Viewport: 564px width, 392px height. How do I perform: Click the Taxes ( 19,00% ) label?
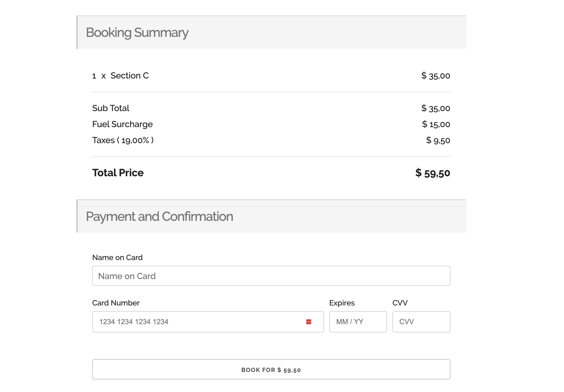pos(123,140)
